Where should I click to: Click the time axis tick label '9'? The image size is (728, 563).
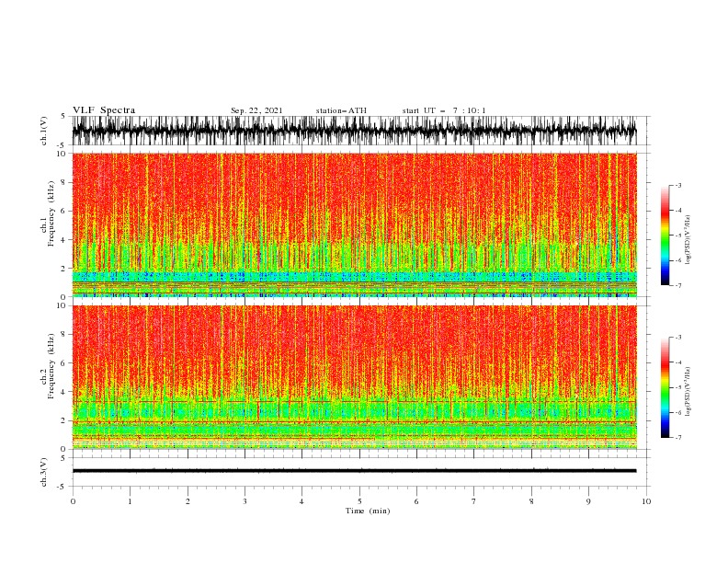(588, 501)
